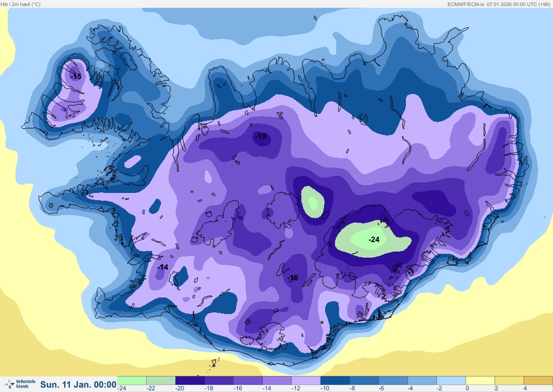Viewport: 553px width, 392px height.
Task: Click the station dot on the southwest coast
Action: [136, 284]
